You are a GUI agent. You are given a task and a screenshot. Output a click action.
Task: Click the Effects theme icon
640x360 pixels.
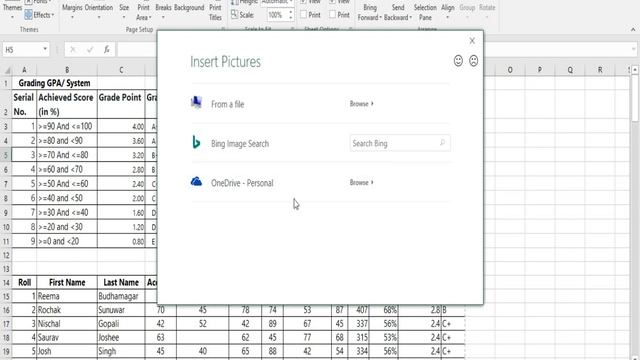(x=28, y=15)
